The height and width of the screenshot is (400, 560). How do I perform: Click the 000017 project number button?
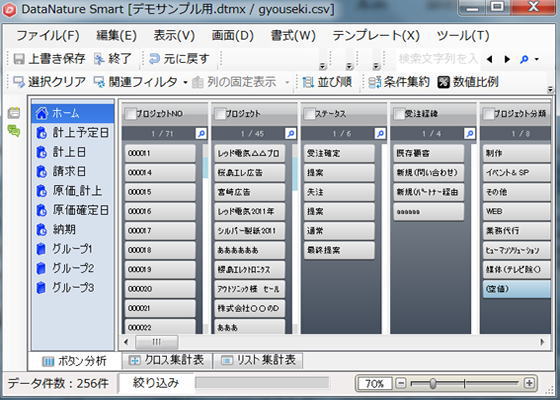160,231
